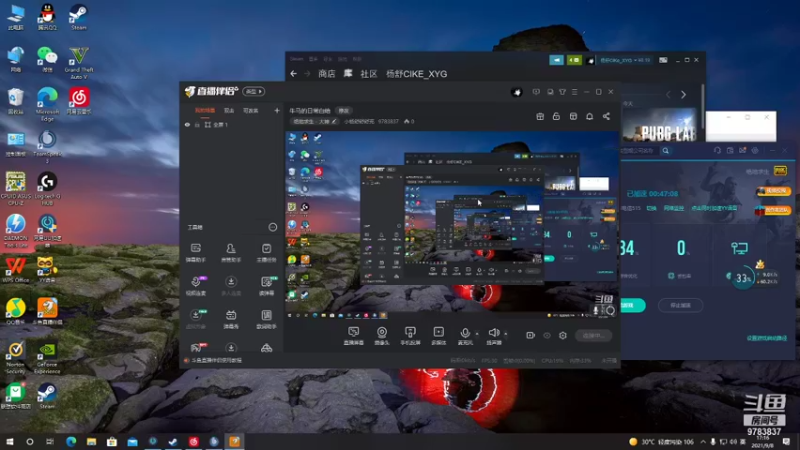Mute the 麦克风 microphone

coord(465,336)
